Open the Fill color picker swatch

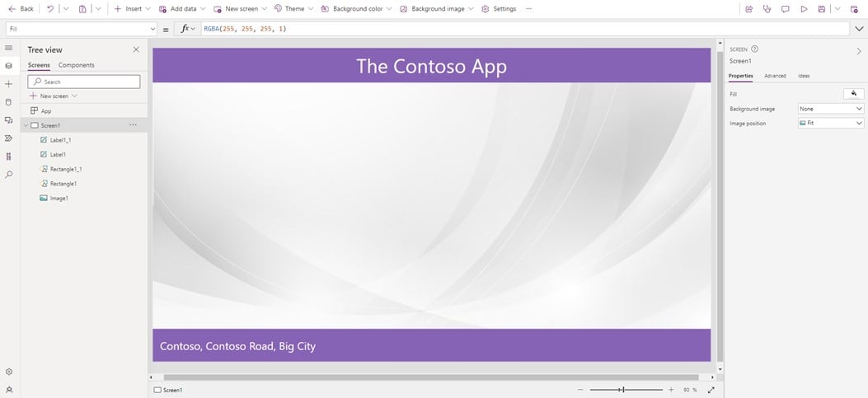[x=854, y=94]
